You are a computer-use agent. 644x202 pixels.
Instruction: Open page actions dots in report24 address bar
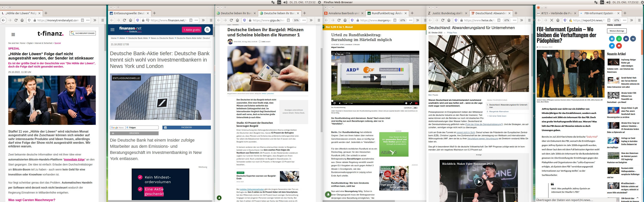(x=625, y=20)
